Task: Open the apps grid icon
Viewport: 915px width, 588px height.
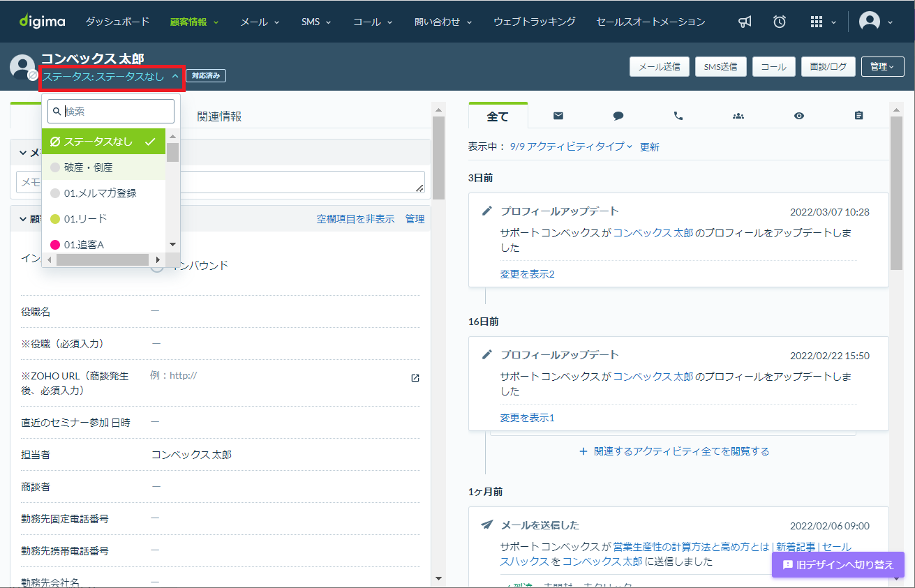Action: (x=817, y=22)
